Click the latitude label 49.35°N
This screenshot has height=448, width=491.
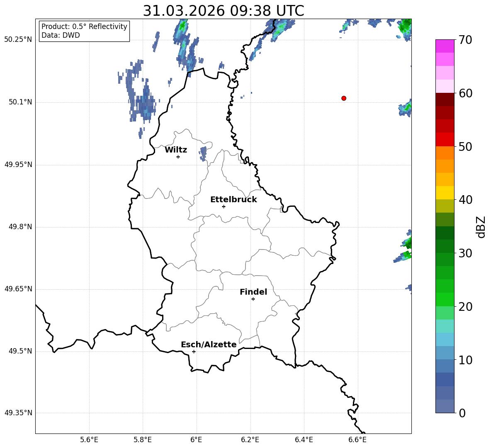pyautogui.click(x=18, y=413)
